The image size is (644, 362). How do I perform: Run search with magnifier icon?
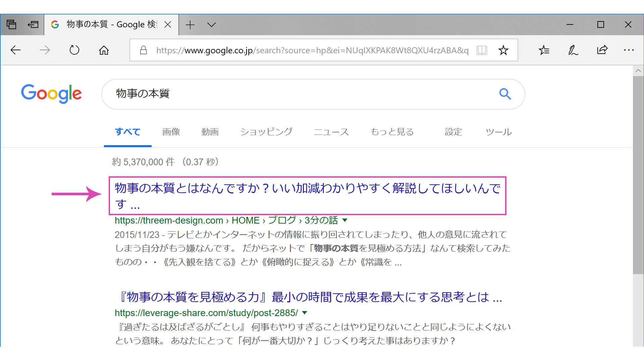[505, 94]
